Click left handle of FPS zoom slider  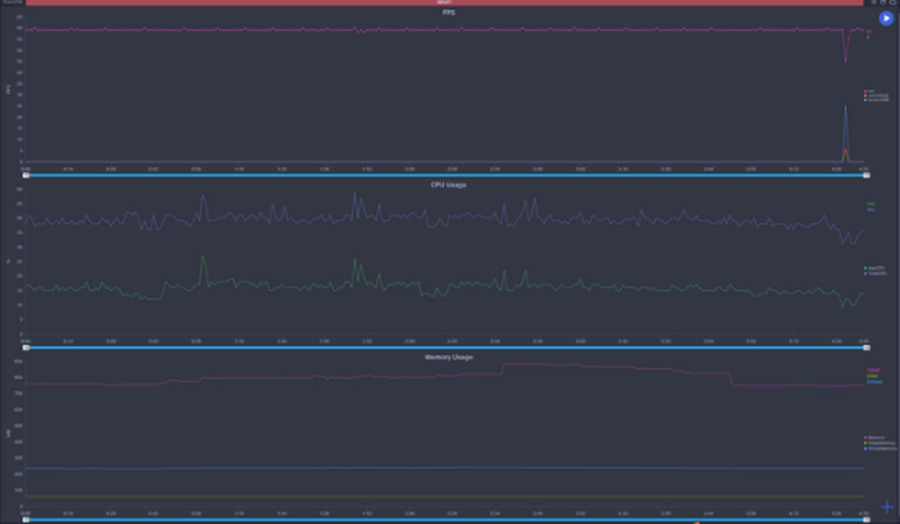[x=26, y=175]
